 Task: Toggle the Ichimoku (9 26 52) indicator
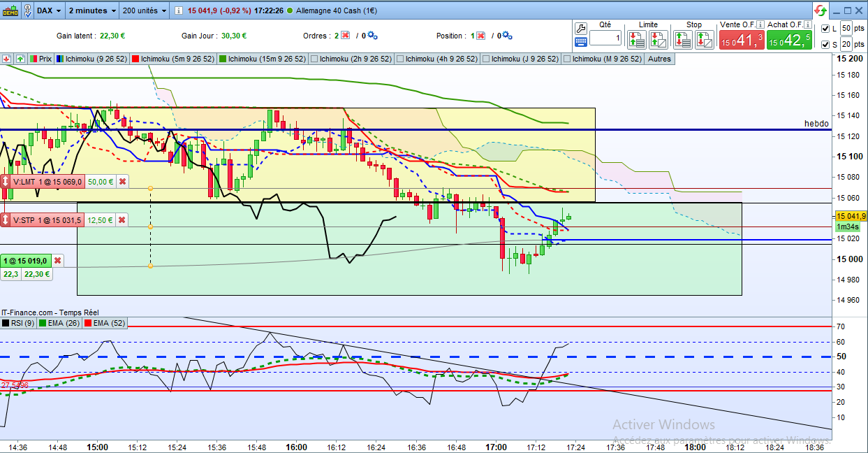pyautogui.click(x=92, y=59)
